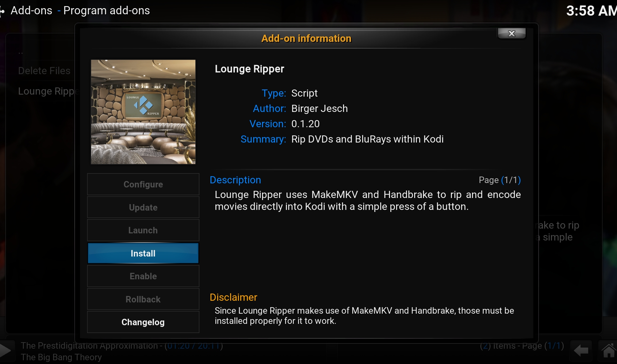Click the 3:58 AM clock

[x=591, y=11]
